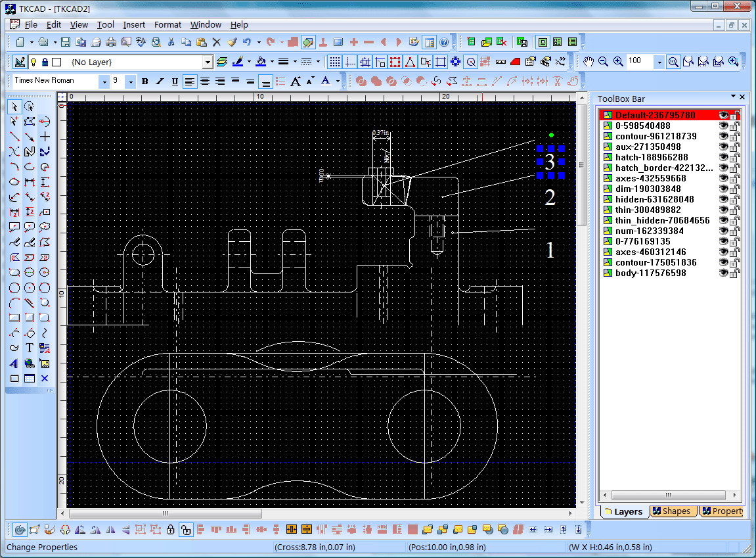Click the Delete X icon in top toolbar

[x=217, y=43]
